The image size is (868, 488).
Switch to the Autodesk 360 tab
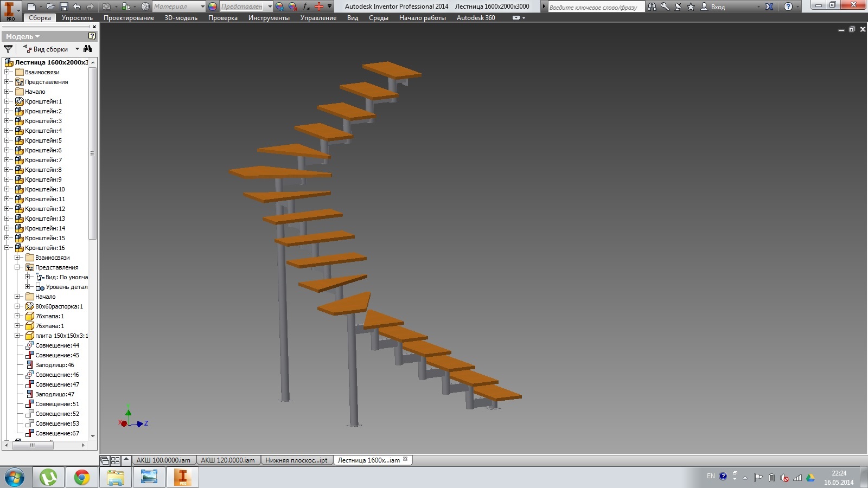[x=476, y=18]
